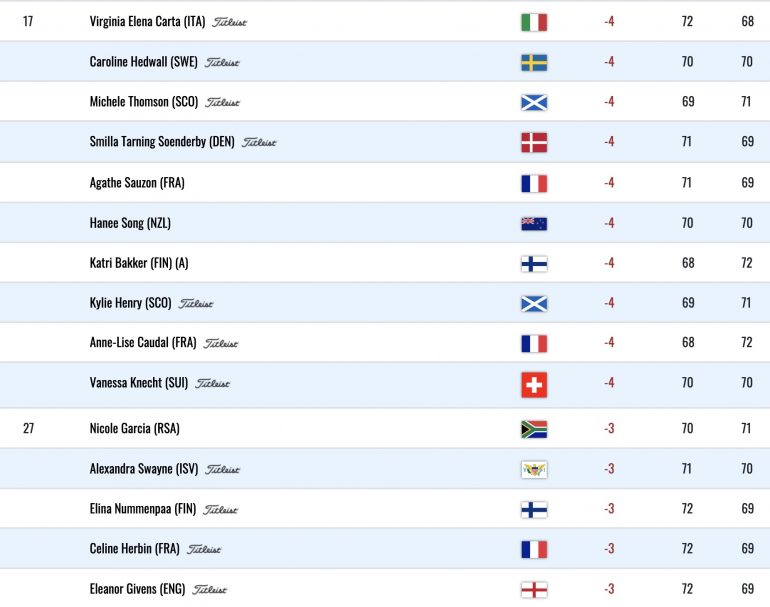Select Celine Herbin (FRA) name
Screen dimensions: 770x607
(x=135, y=549)
